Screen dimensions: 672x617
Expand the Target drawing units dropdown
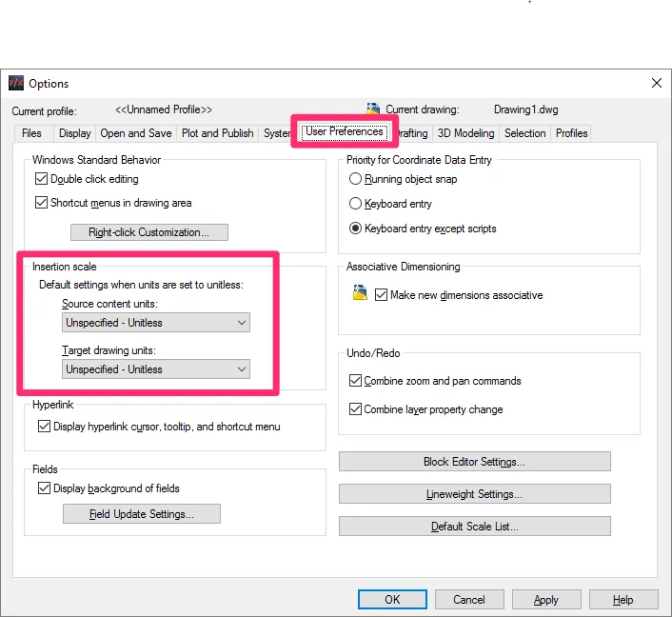tap(156, 369)
